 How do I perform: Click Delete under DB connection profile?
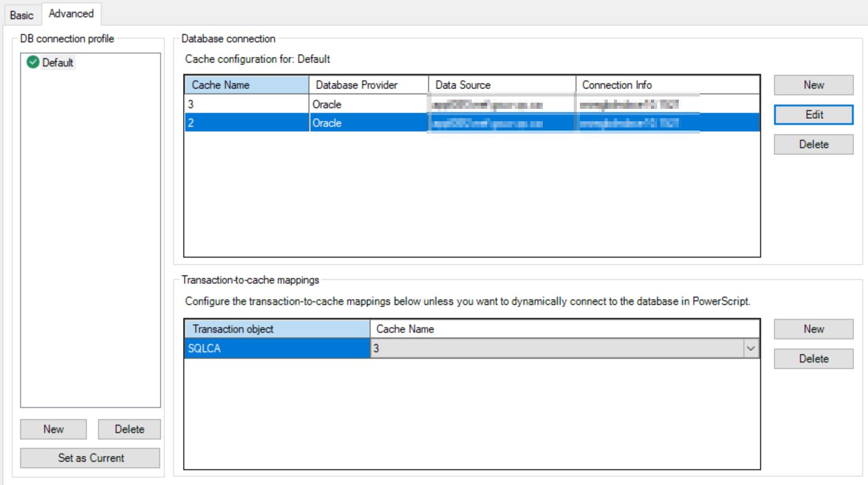(x=129, y=429)
